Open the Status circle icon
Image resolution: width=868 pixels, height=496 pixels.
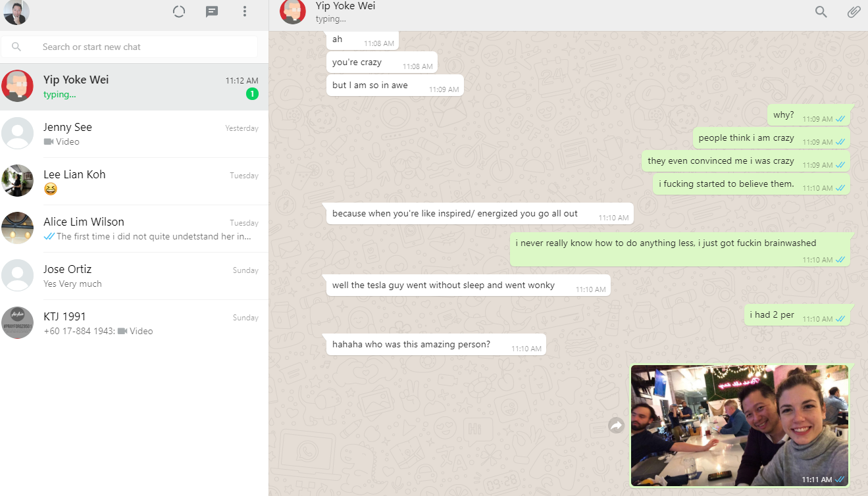[179, 12]
